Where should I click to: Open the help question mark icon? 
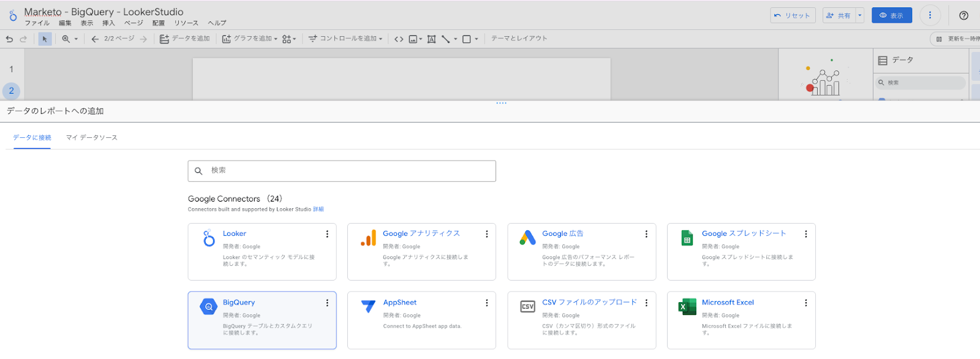[963, 15]
